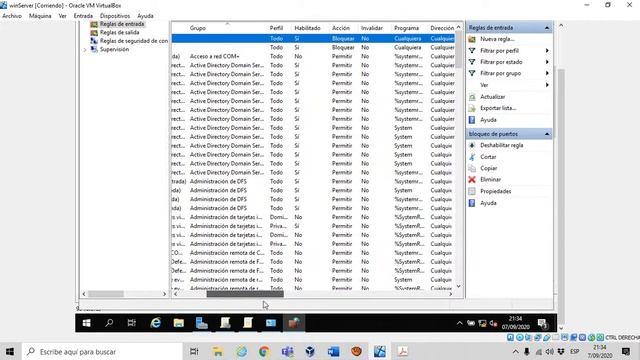
Task: Click the tree pane horizontal scrollbar thumb
Action: (106, 294)
